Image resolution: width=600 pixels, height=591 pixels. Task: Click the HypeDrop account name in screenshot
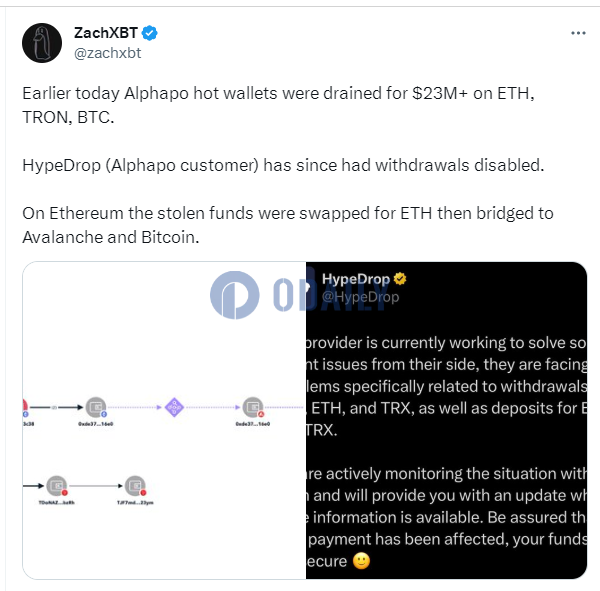[356, 279]
